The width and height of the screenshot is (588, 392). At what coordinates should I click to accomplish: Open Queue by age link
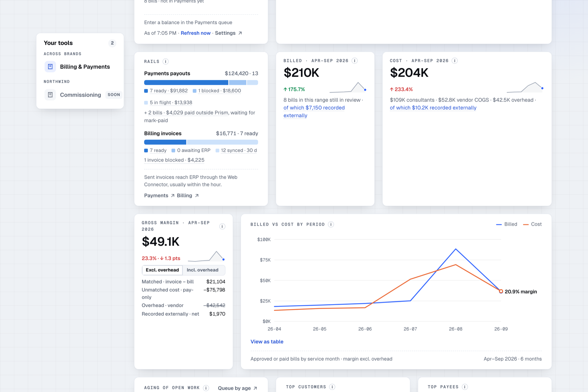point(238,388)
